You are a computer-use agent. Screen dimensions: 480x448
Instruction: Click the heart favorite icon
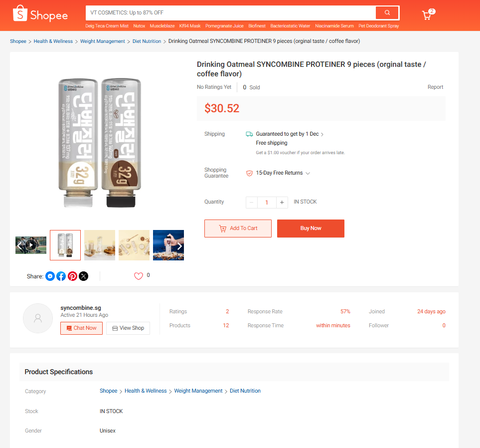click(x=139, y=276)
